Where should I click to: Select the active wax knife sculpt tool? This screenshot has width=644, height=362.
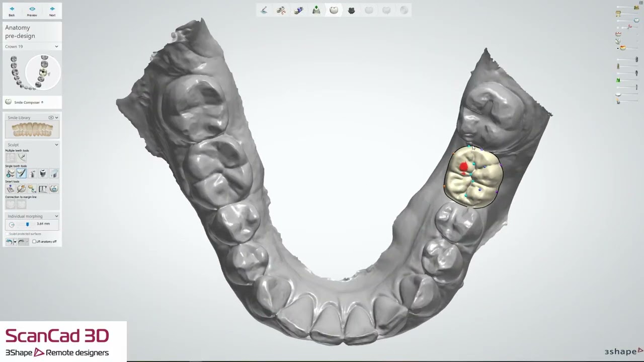click(x=21, y=173)
